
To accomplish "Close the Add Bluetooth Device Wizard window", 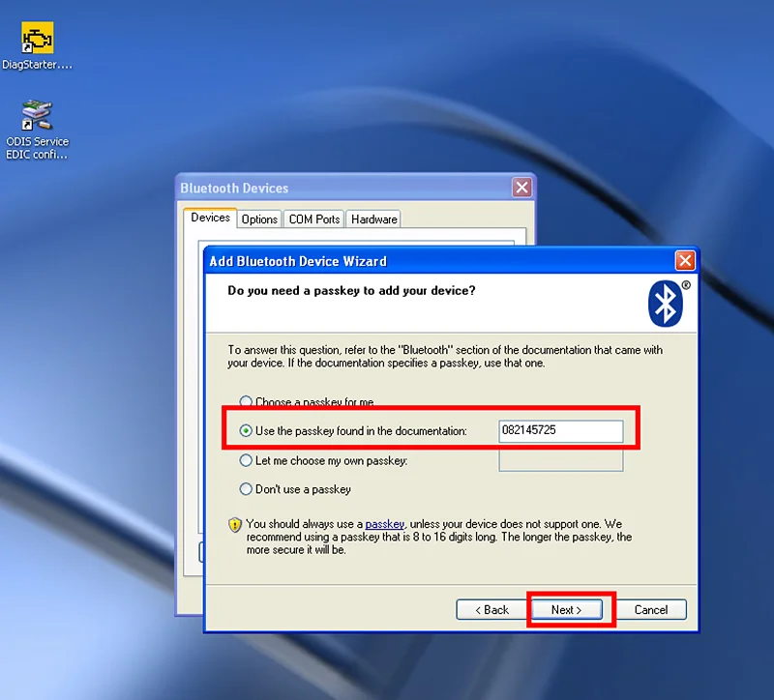I will tap(685, 260).
